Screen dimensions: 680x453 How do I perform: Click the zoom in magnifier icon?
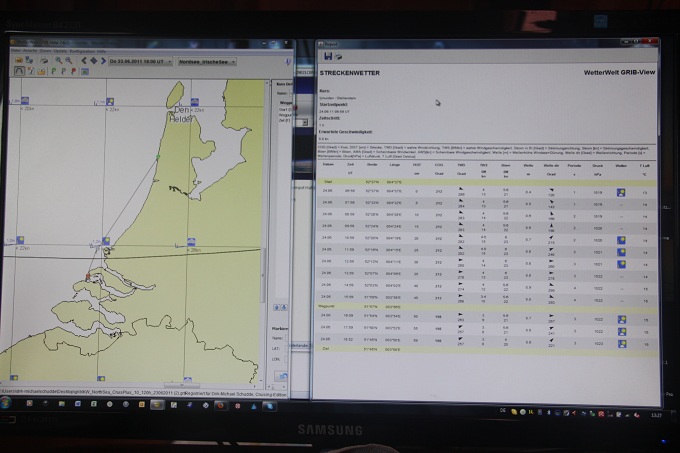58,60
